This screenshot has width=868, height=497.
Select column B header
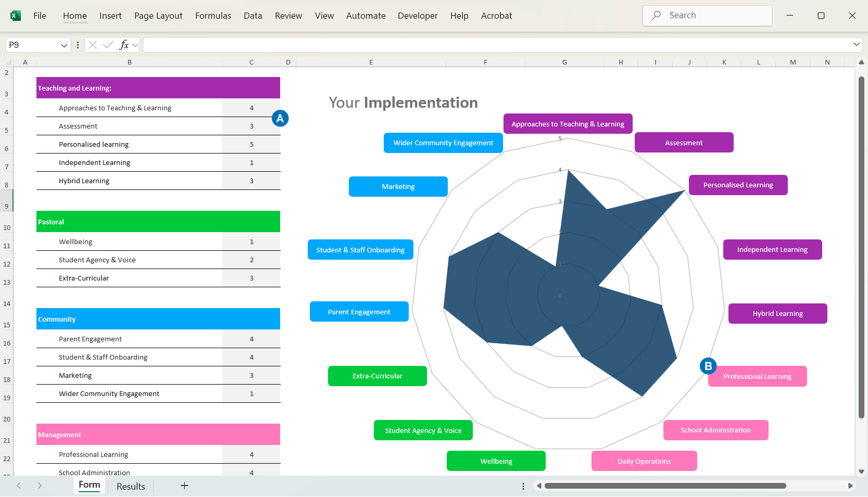point(130,62)
